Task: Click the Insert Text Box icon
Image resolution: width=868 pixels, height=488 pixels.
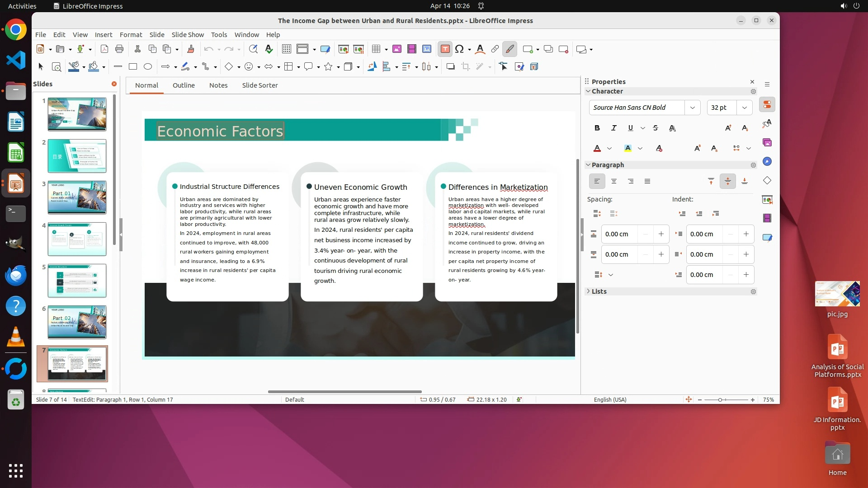Action: pos(445,49)
